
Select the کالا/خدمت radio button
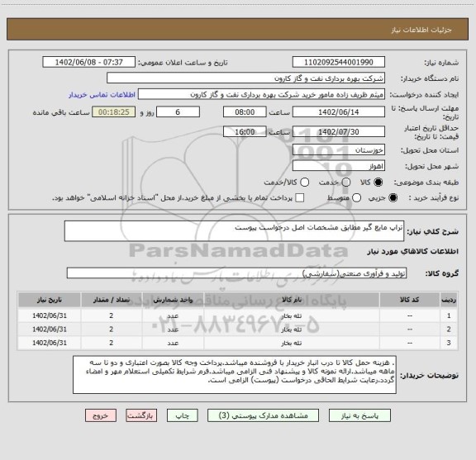pyautogui.click(x=304, y=183)
